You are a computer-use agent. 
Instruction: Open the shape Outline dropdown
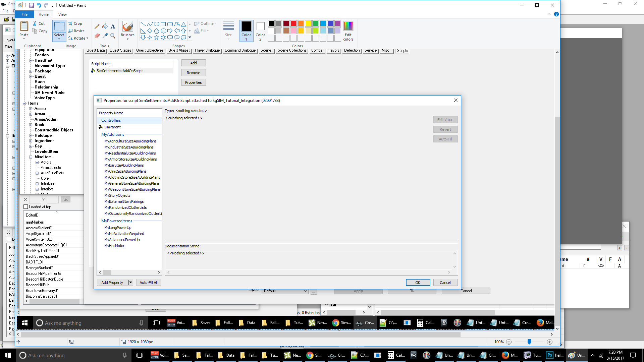[206, 23]
